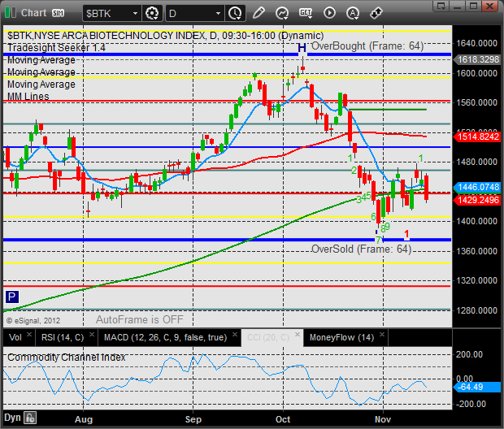Image resolution: width=504 pixels, height=429 pixels.
Task: Maximize the chart window
Action: (x=473, y=6)
